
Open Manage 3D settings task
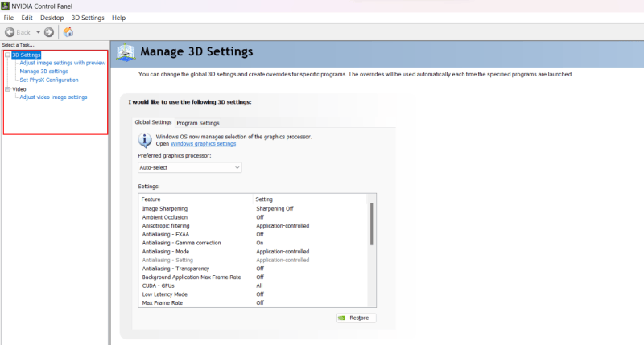(x=43, y=72)
